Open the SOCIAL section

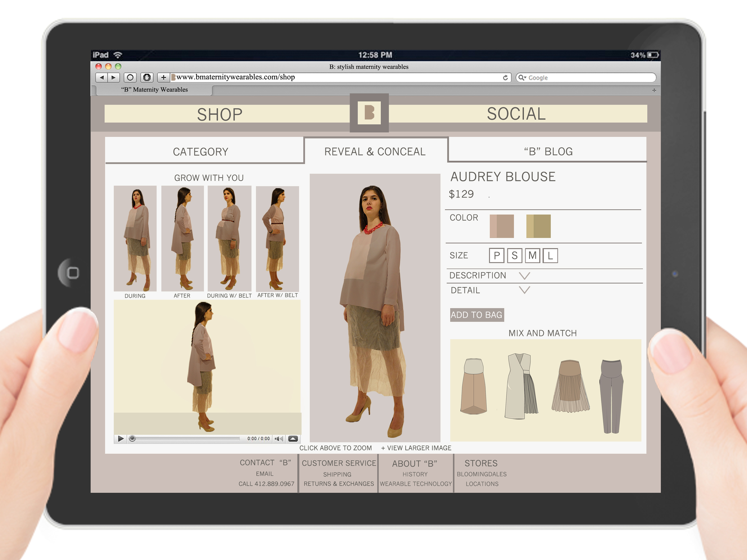[x=516, y=114]
